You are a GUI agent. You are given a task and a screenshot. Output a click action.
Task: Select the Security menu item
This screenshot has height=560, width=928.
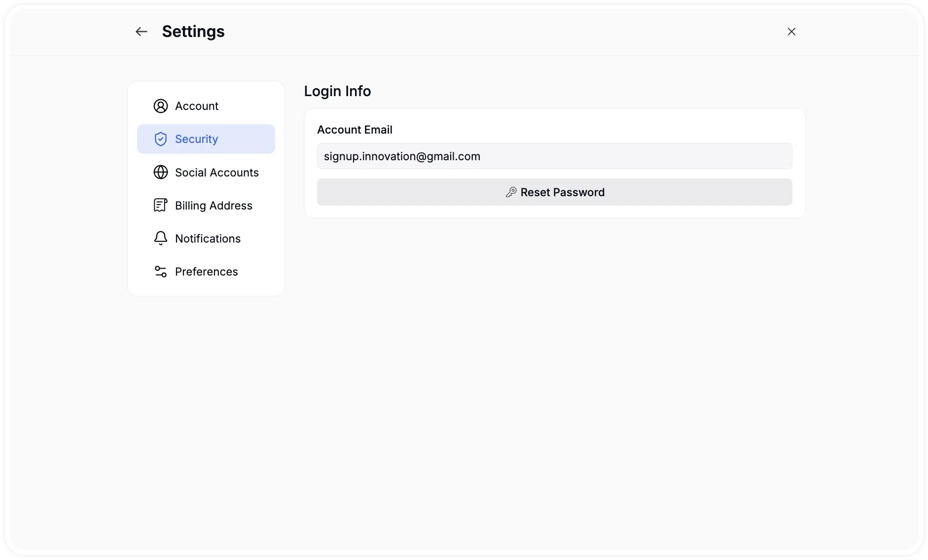point(206,139)
